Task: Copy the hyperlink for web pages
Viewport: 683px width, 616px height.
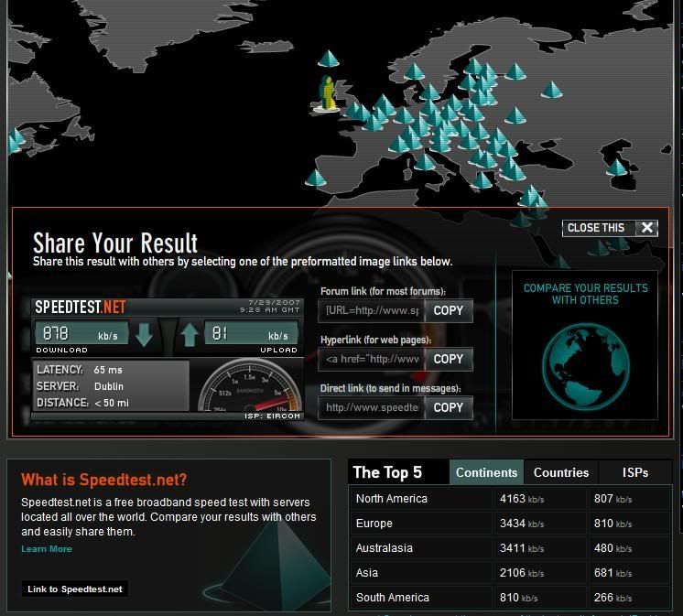Action: pos(448,359)
